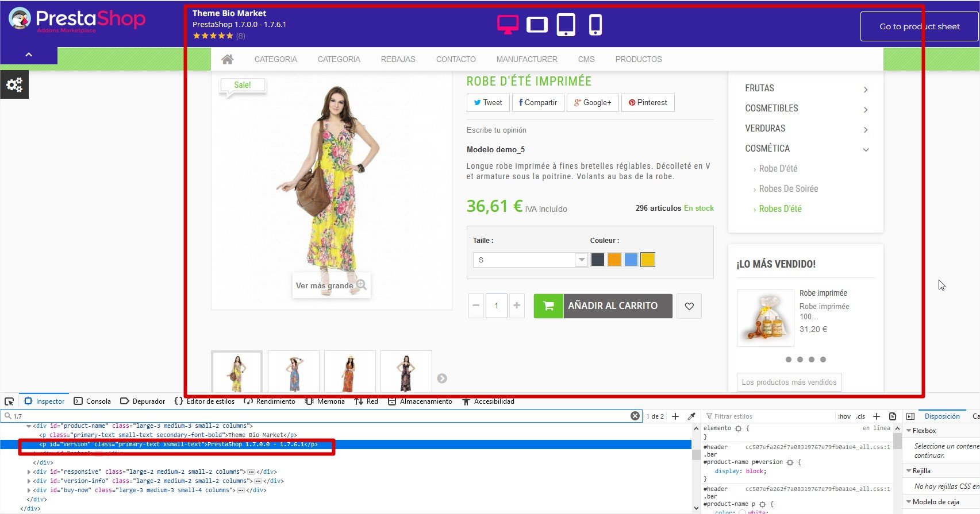Switch to the Consola tab

point(92,401)
